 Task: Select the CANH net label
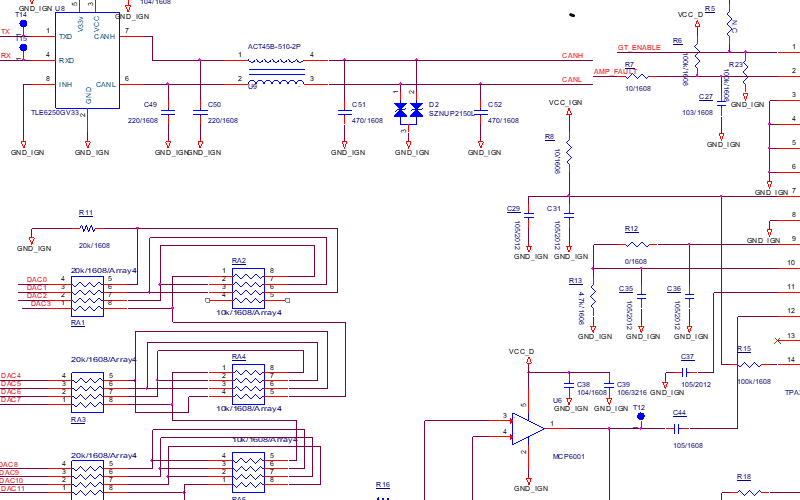[572, 56]
